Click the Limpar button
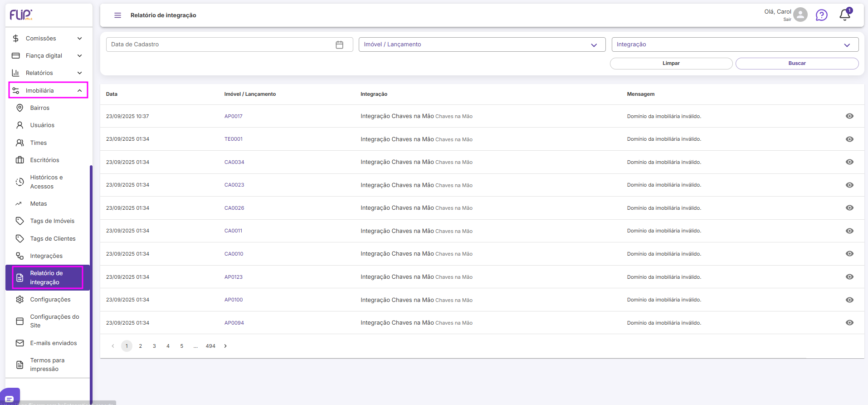The image size is (868, 405). coord(671,64)
